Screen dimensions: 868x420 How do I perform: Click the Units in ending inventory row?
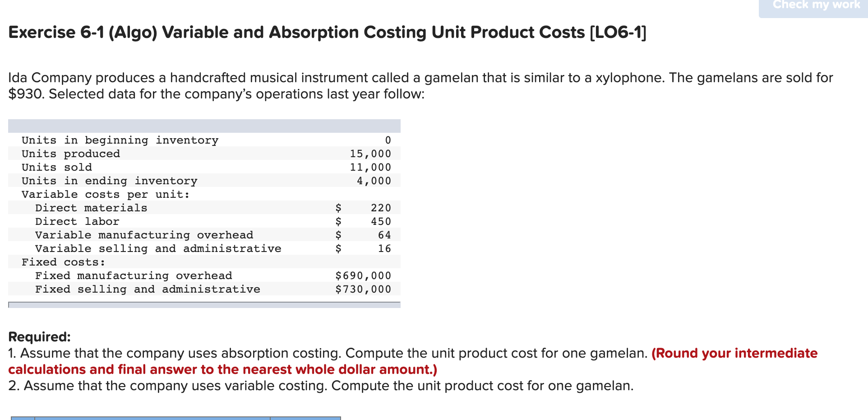tap(109, 181)
